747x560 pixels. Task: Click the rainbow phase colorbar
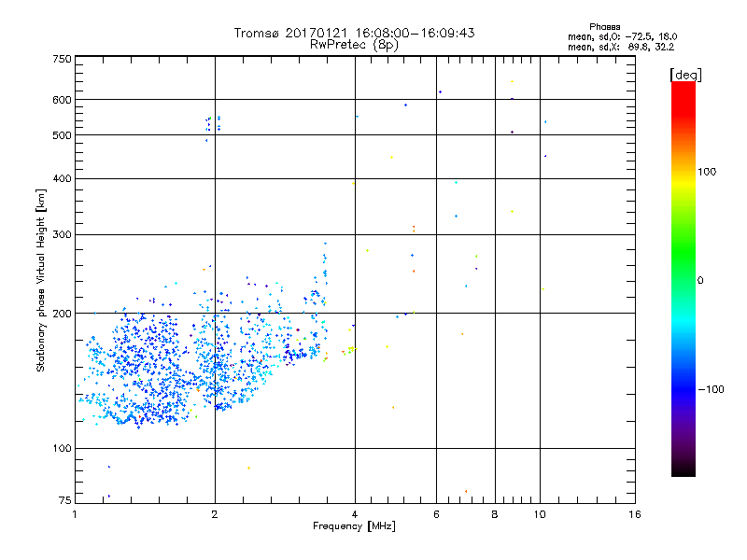pyautogui.click(x=684, y=278)
